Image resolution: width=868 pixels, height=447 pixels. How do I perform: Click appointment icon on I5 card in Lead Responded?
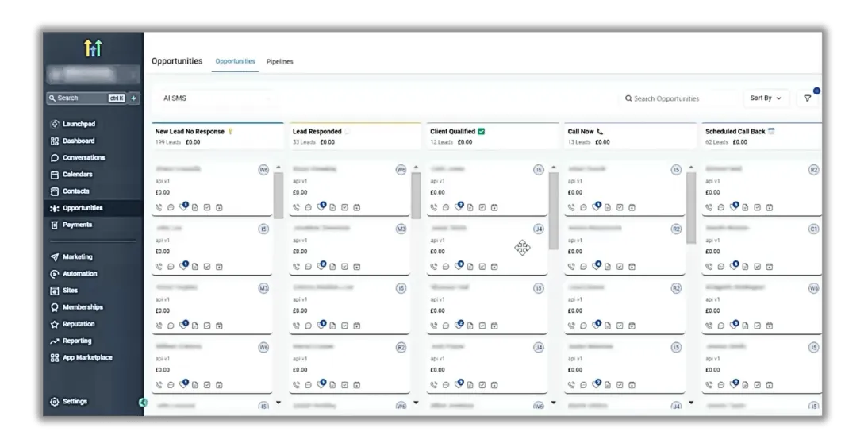coord(356,326)
